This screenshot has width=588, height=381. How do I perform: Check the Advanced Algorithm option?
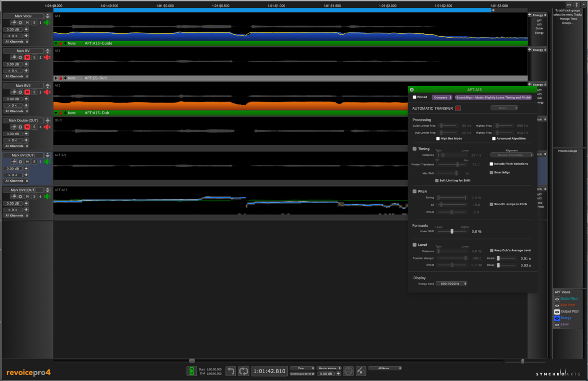(494, 139)
